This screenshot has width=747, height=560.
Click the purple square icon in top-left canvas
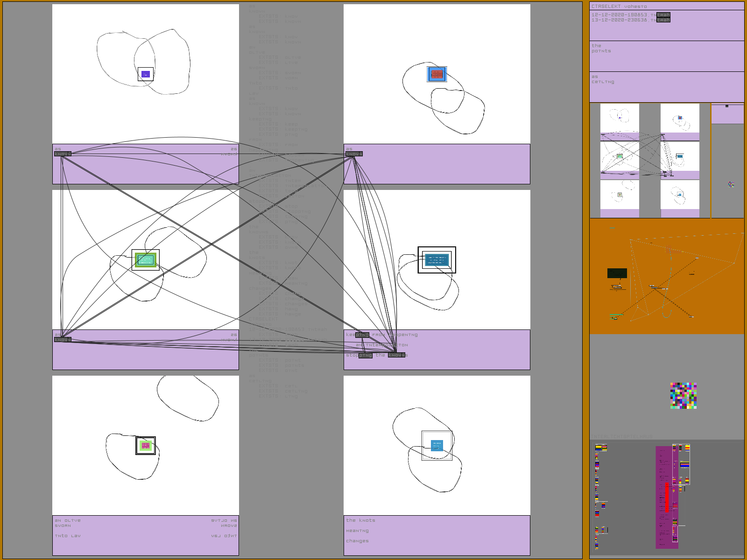coord(146,74)
